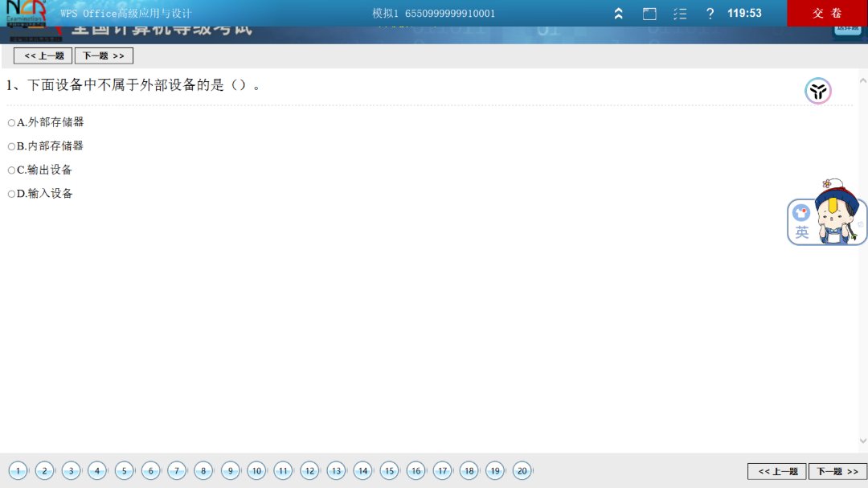The image size is (868, 488).
Task: Select option A.外部存储器
Action: point(12,123)
